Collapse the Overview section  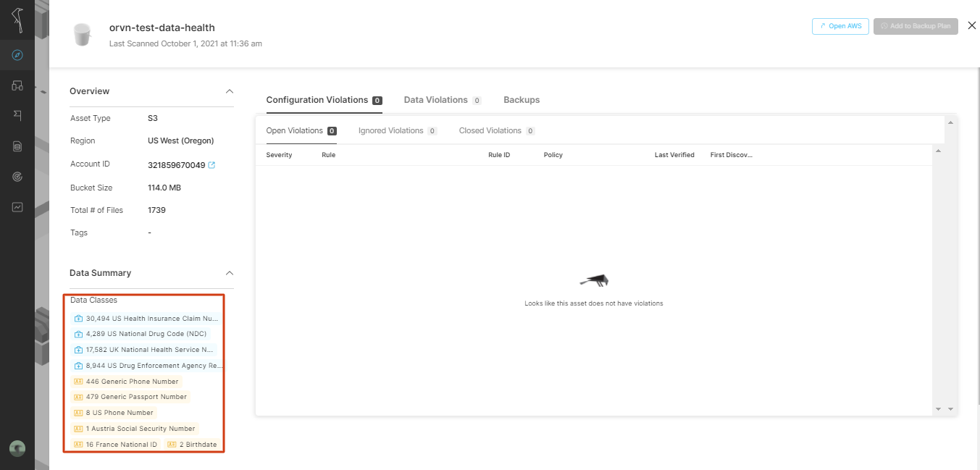coord(230,91)
